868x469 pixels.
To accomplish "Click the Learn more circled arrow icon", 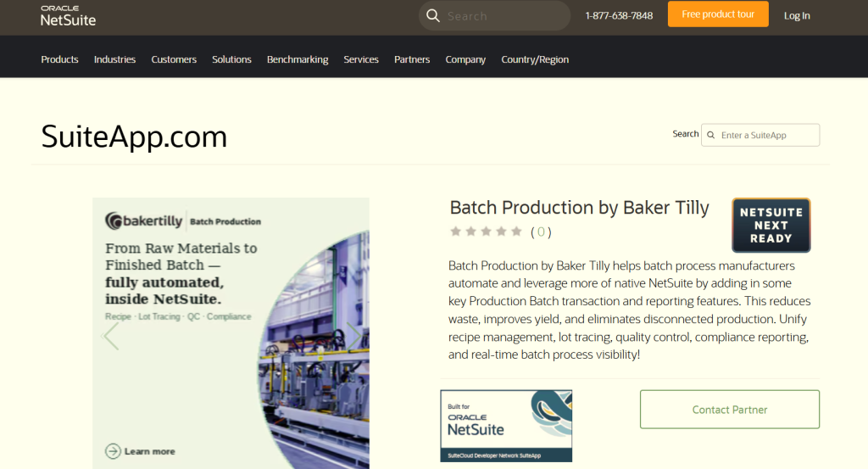I will pyautogui.click(x=113, y=451).
